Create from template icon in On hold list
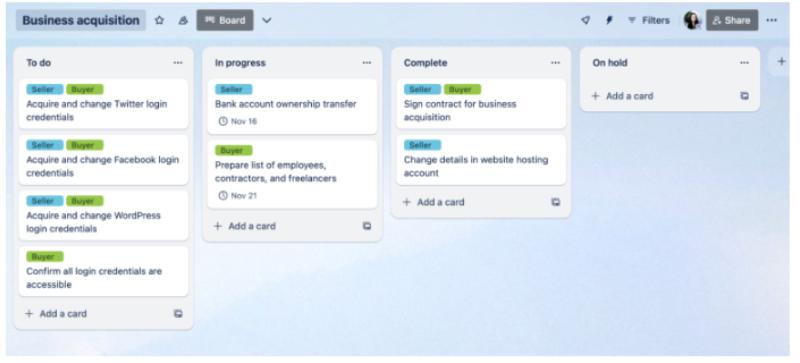 coord(744,96)
